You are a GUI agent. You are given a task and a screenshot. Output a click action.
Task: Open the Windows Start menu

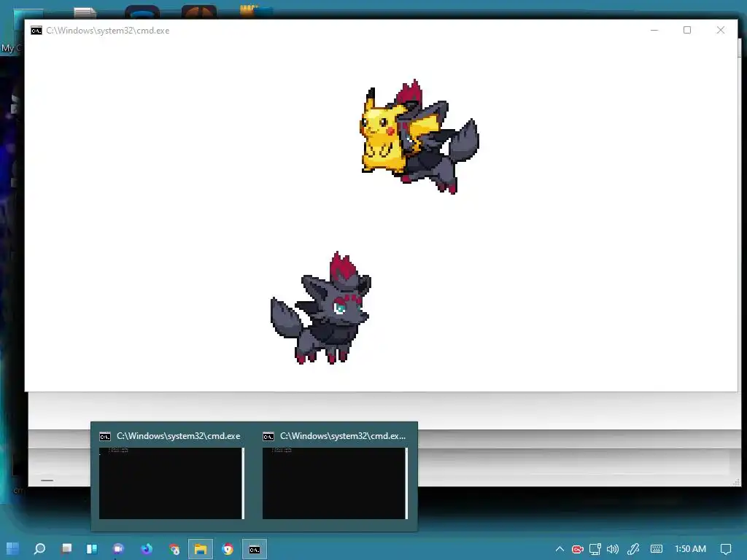pyautogui.click(x=13, y=548)
